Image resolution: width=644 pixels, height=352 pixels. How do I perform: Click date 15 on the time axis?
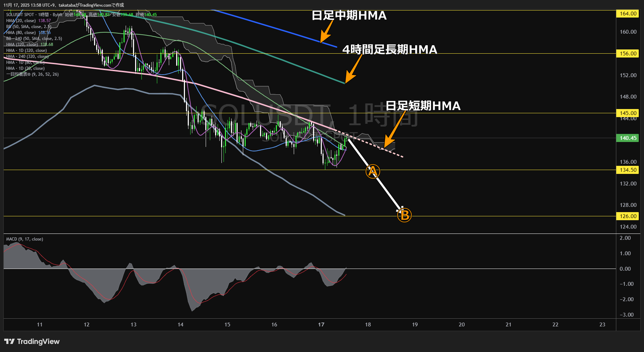click(227, 325)
